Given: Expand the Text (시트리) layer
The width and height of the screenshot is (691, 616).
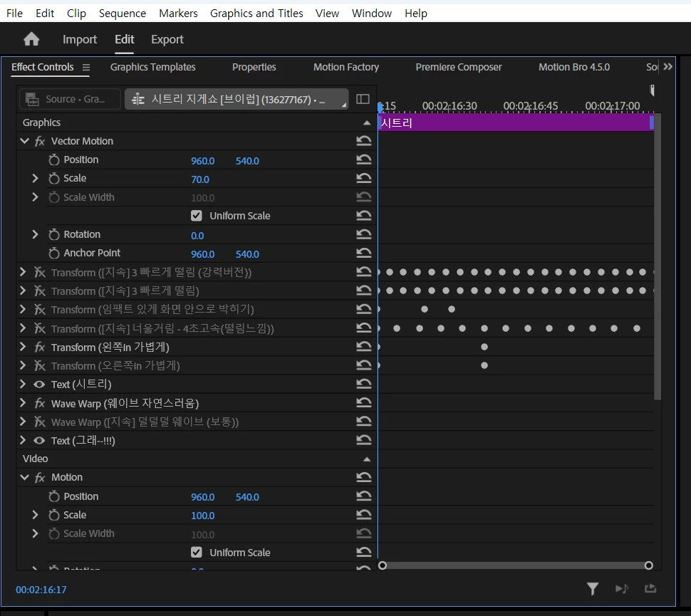Looking at the screenshot, I should [x=23, y=384].
